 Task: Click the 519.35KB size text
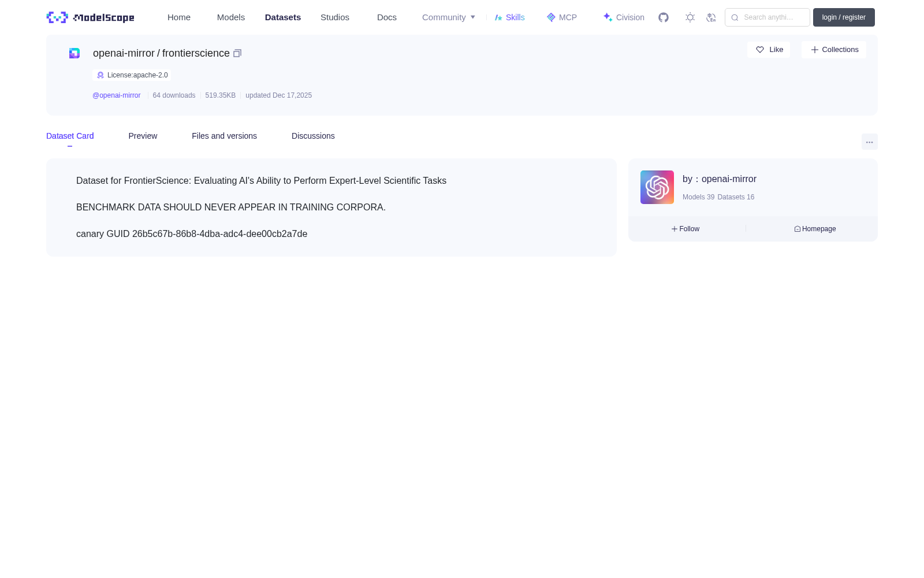tap(221, 95)
